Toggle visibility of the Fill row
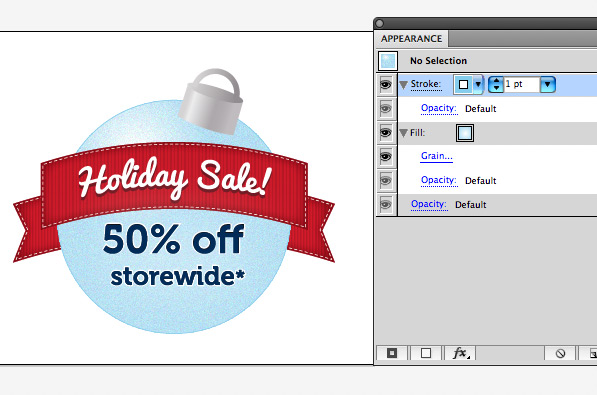Image resolution: width=597 pixels, height=395 pixels. pos(386,133)
